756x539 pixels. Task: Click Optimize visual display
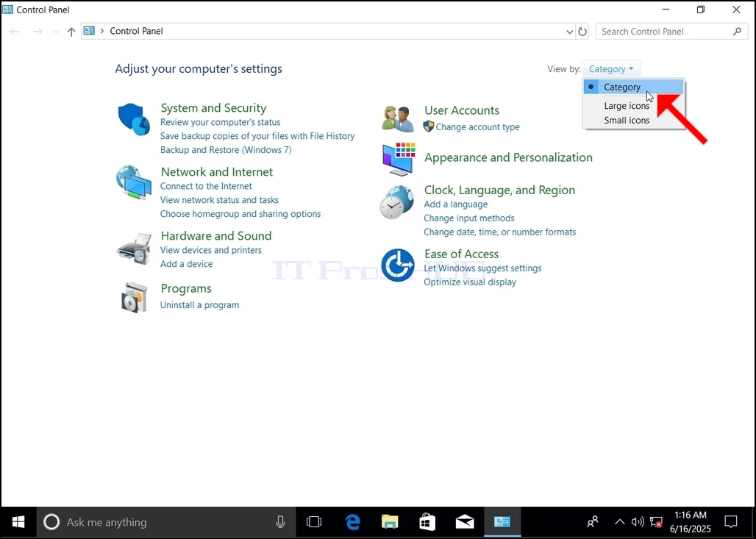(470, 282)
